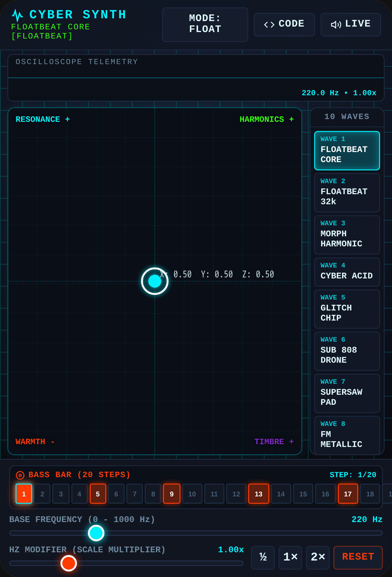The height and width of the screenshot is (577, 392).
Task: Set multiplier to 2×
Action: (318, 557)
